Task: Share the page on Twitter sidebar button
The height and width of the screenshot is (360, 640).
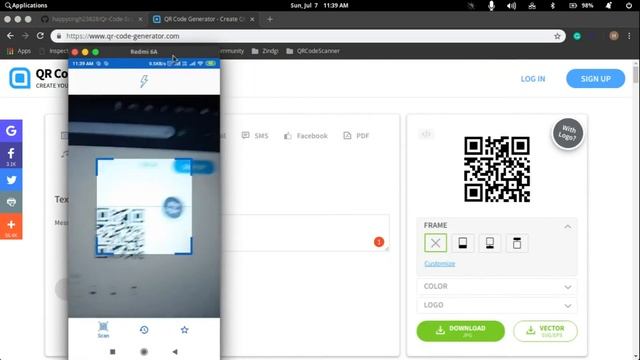Action: coord(11,180)
